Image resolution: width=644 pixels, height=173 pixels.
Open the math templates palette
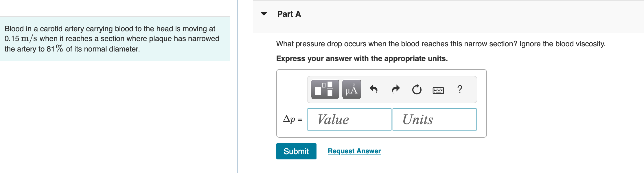(325, 89)
